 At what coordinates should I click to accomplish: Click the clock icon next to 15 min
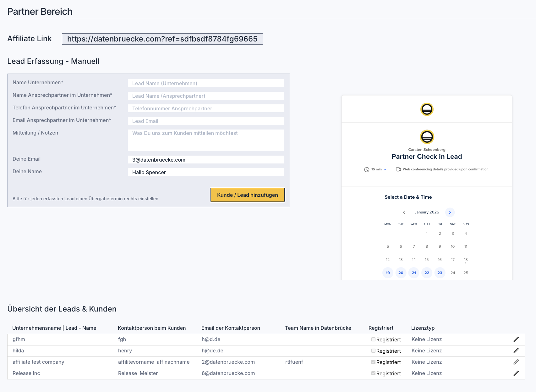pos(367,169)
